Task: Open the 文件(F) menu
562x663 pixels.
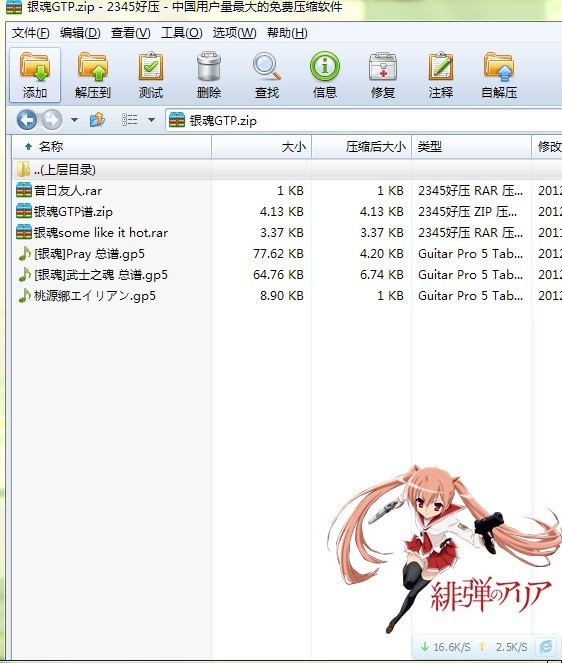Action: coord(30,33)
